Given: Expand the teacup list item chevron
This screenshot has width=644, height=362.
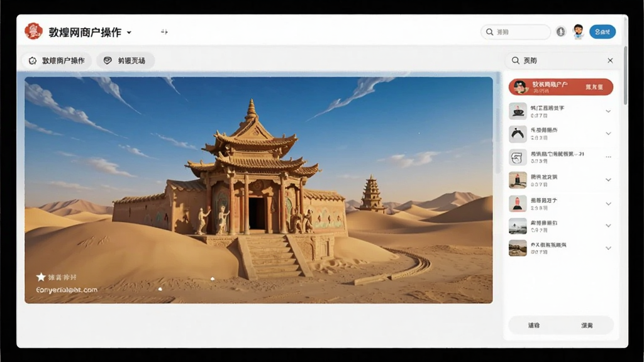Looking at the screenshot, I should pos(608,111).
